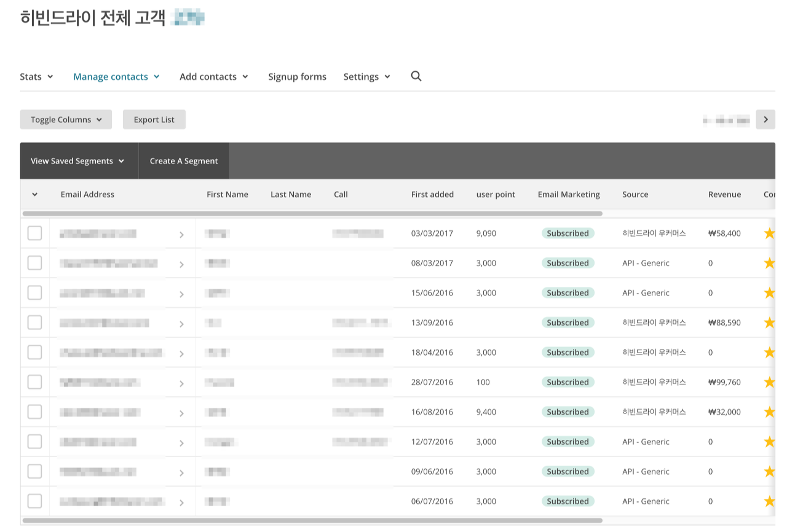This screenshot has height=532, width=787.
Task: Export the contact list
Action: [154, 120]
